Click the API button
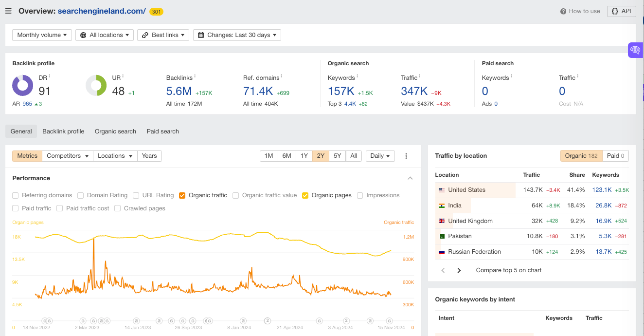Viewport: 644px width, 336px height. click(x=622, y=11)
